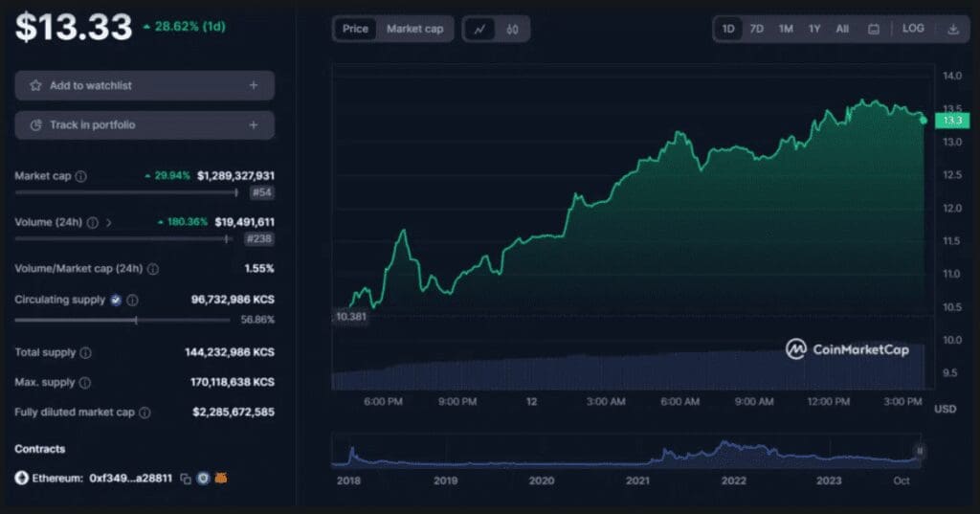
Task: Click the star icon in Add to watchlist
Action: tap(35, 85)
